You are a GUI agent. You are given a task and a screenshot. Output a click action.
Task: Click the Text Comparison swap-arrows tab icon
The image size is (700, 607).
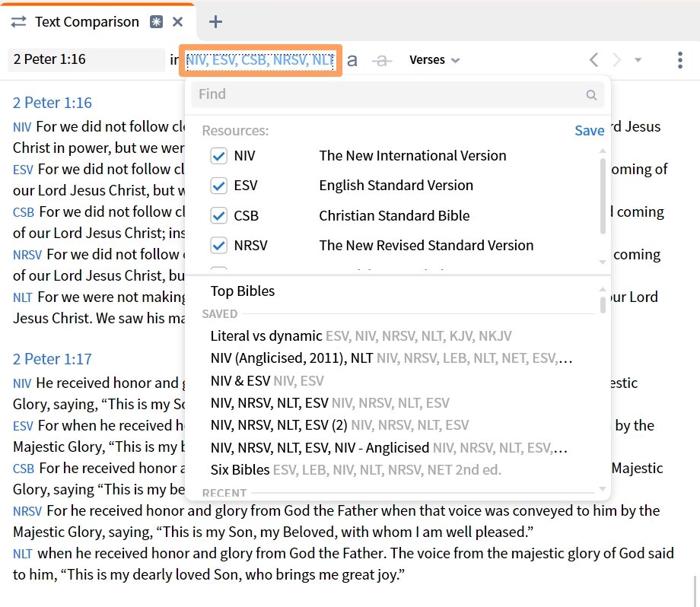(x=18, y=22)
